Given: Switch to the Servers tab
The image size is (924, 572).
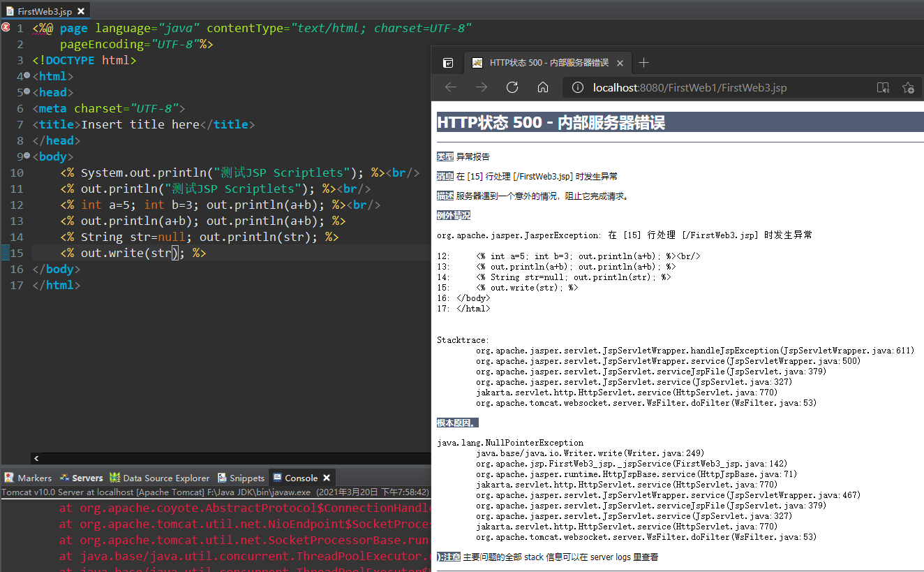Looking at the screenshot, I should 81,478.
